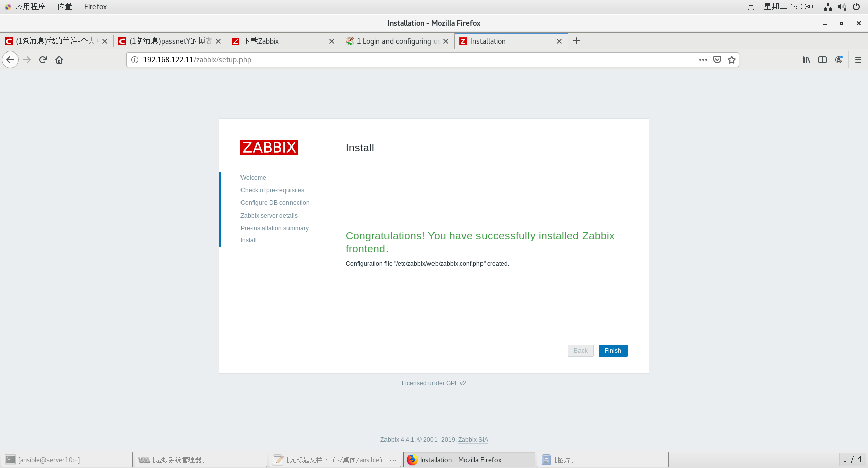Close the Login and configuring tab
The image size is (868, 468).
coord(446,41)
